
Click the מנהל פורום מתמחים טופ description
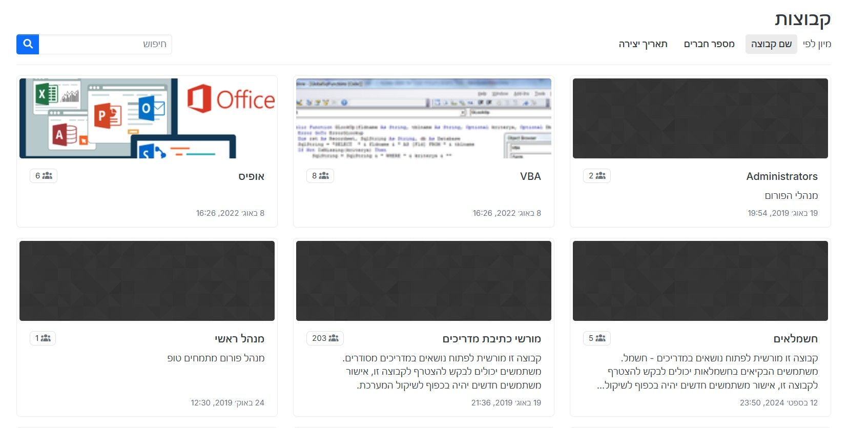pyautogui.click(x=216, y=358)
